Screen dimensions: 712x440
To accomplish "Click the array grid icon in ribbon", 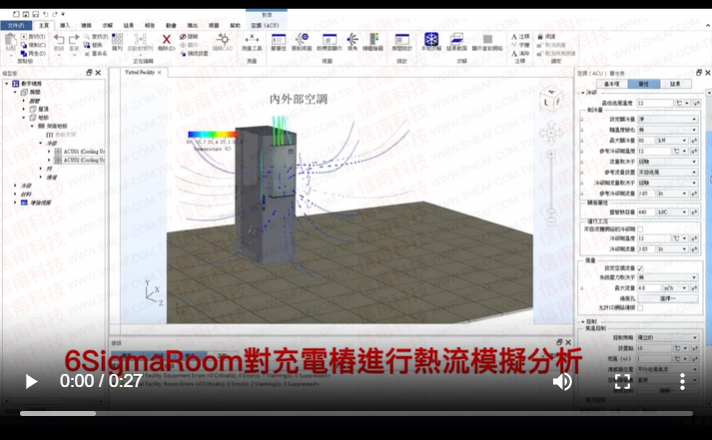I will click(x=117, y=39).
